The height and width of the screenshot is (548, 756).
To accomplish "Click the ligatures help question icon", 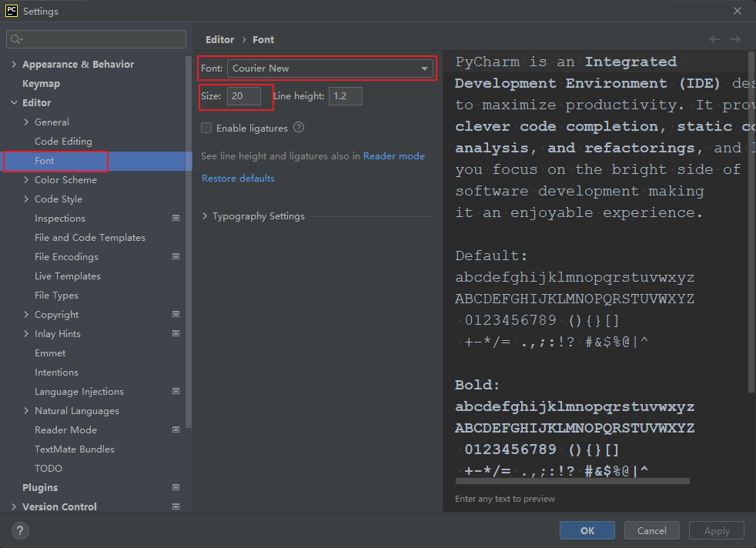I will point(299,128).
